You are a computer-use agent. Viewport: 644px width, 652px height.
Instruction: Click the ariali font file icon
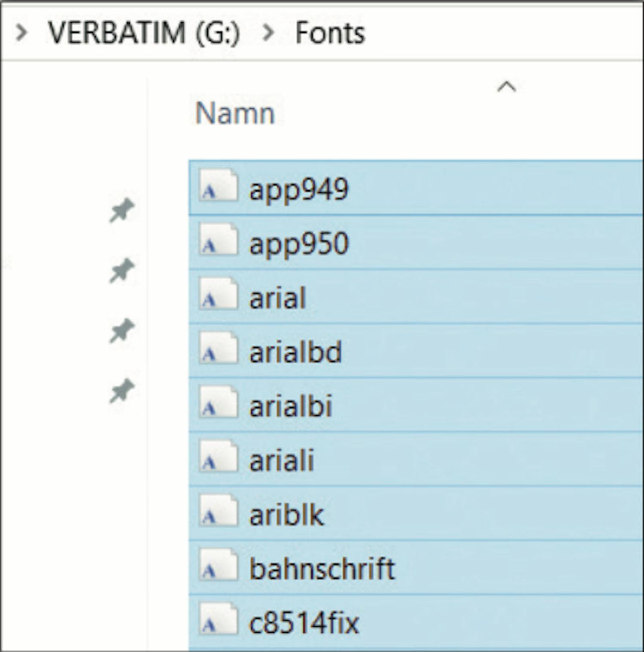coord(218,456)
